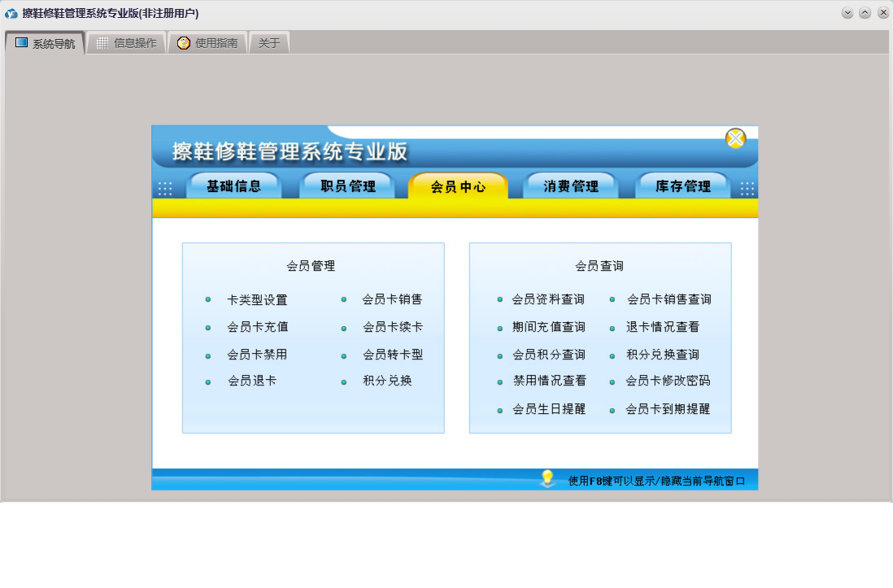Viewport: 893px width, 588px height.
Task: Open 禁用情况查看
Action: [x=549, y=381]
